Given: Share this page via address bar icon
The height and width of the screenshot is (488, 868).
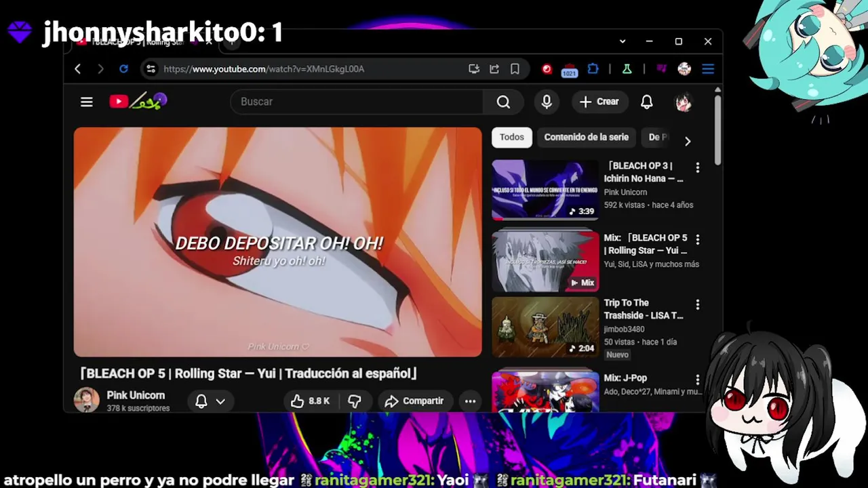Looking at the screenshot, I should [494, 69].
